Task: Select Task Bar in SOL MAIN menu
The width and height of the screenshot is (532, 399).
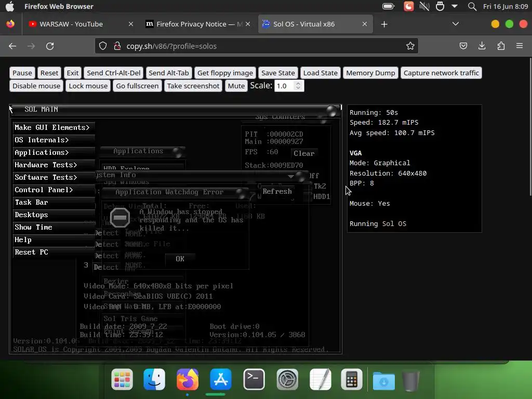Action: click(x=54, y=203)
